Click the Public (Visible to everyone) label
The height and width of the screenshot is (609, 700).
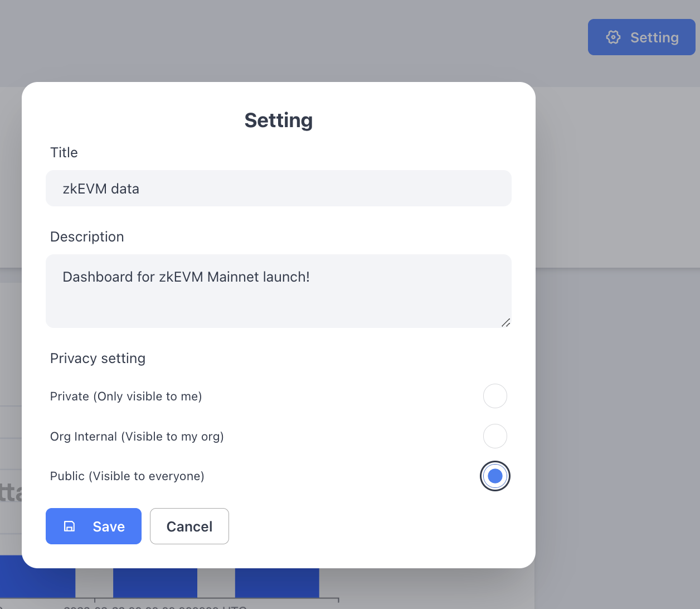[127, 476]
